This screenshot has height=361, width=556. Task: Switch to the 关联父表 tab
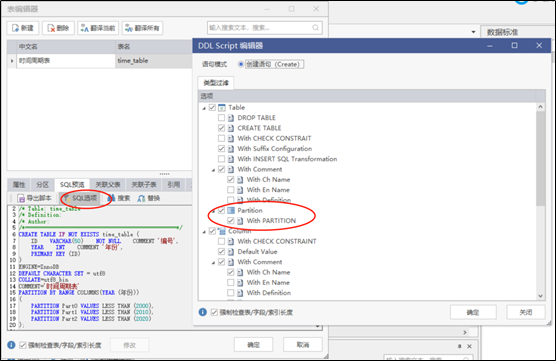click(x=108, y=184)
